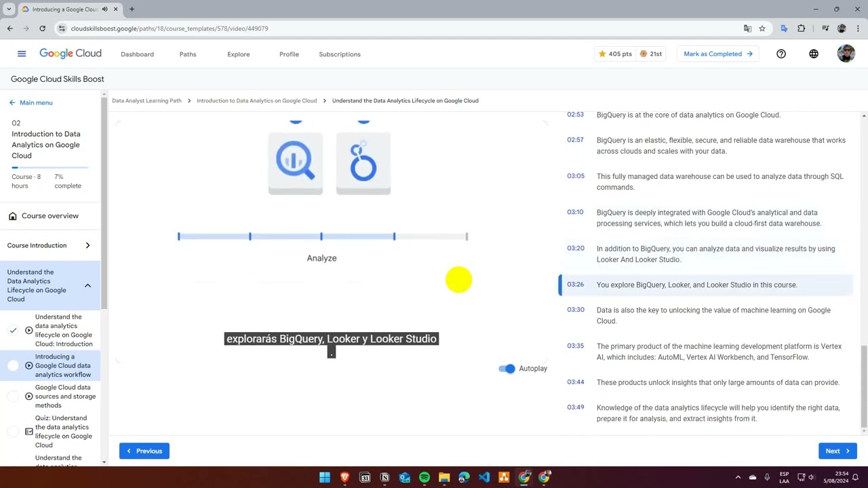Jump to transcript timestamp 03:35

575,346
